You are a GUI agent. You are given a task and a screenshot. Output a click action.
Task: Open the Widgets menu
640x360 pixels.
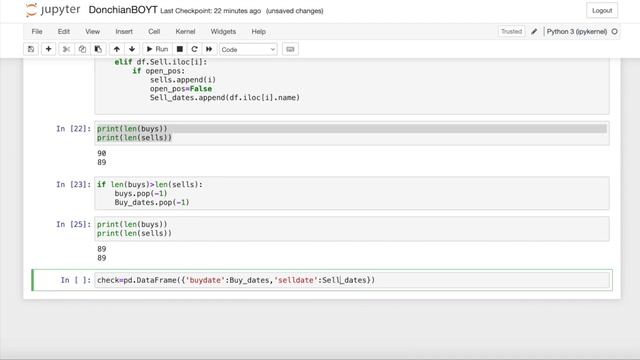pos(223,31)
